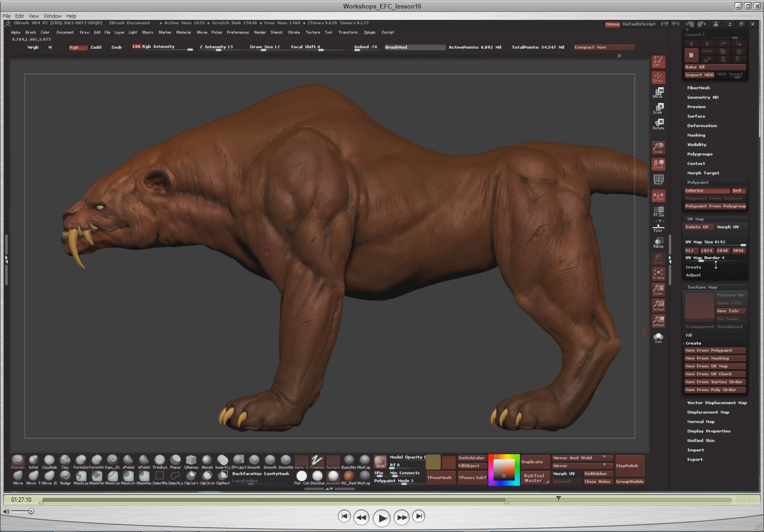Click the Zoom navigation icon

click(658, 290)
